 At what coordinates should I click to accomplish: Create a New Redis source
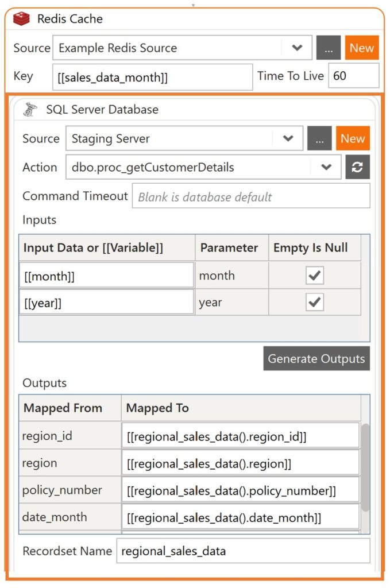[362, 48]
